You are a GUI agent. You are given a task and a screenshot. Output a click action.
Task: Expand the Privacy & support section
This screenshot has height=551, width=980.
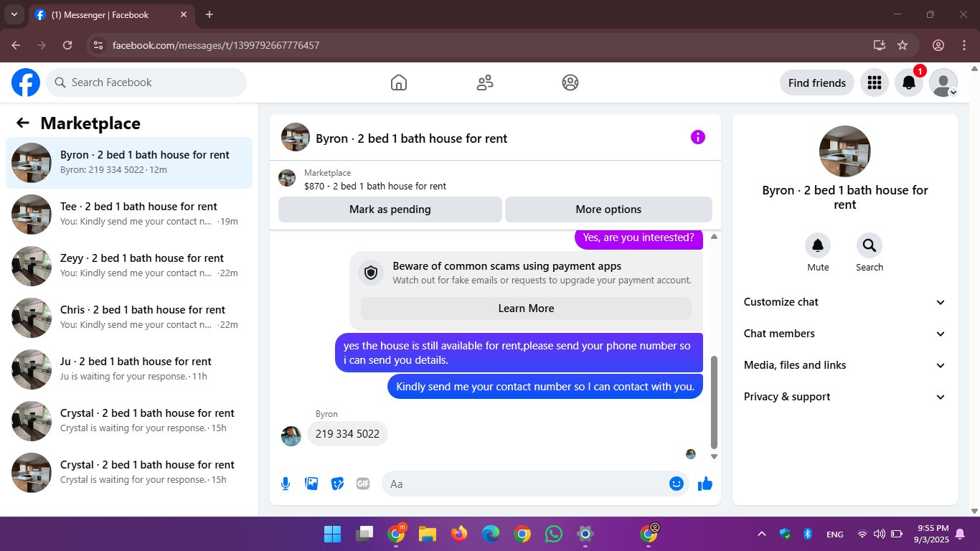coord(845,397)
